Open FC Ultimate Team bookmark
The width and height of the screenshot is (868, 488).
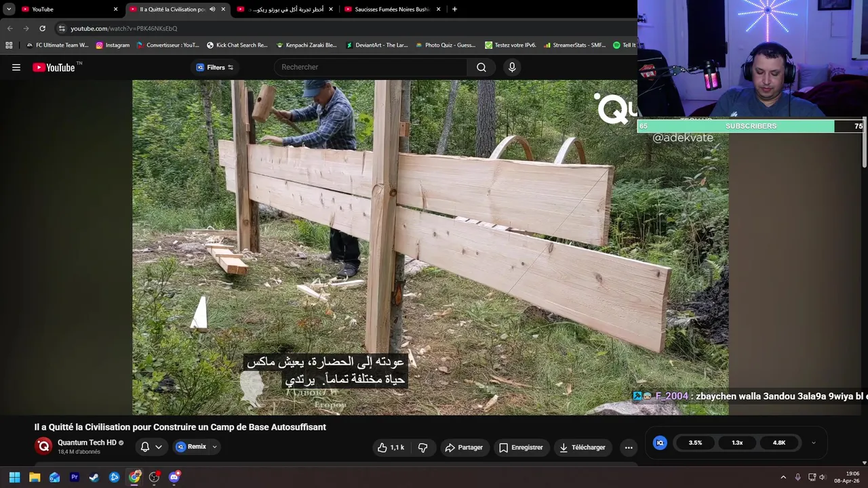click(57, 45)
